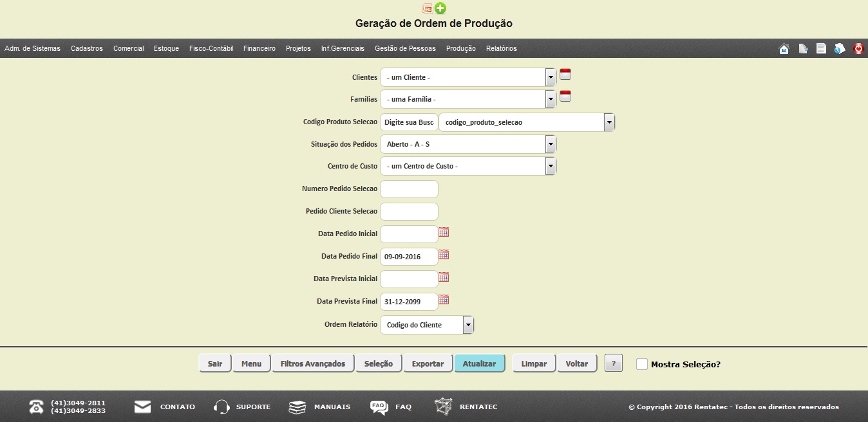Open the Gestão de Pessoas menu

[405, 48]
